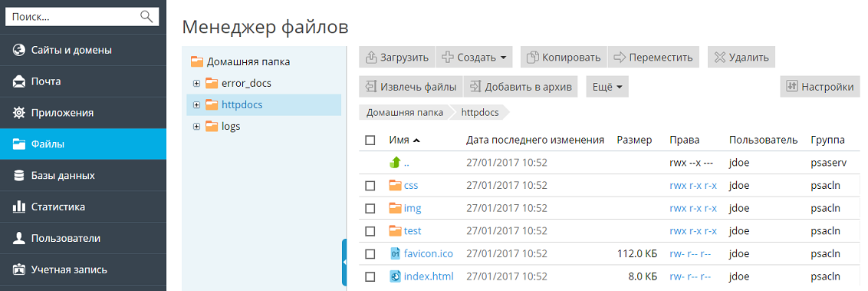
Task: Select Базы данных in sidebar
Action: click(x=83, y=176)
